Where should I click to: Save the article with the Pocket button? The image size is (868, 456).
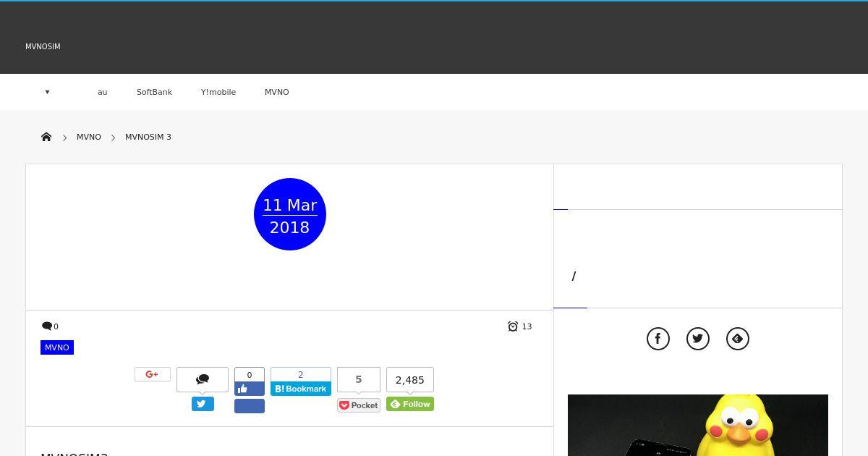pos(359,405)
